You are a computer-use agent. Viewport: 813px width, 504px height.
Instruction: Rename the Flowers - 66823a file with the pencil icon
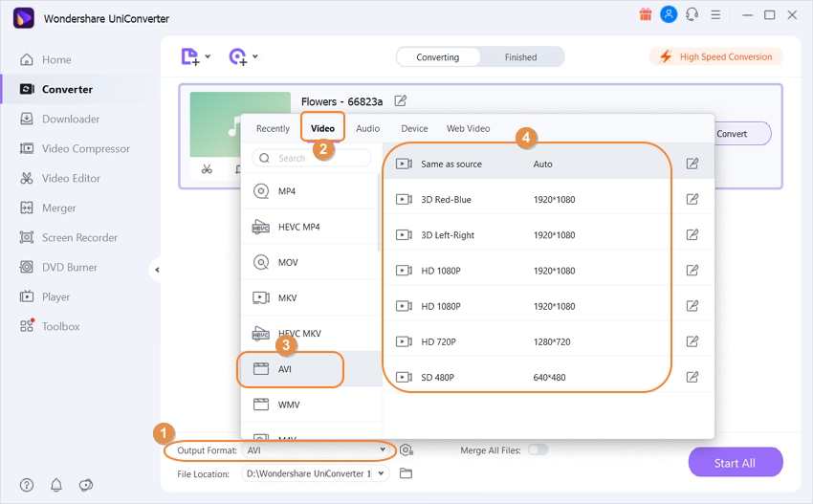(400, 100)
